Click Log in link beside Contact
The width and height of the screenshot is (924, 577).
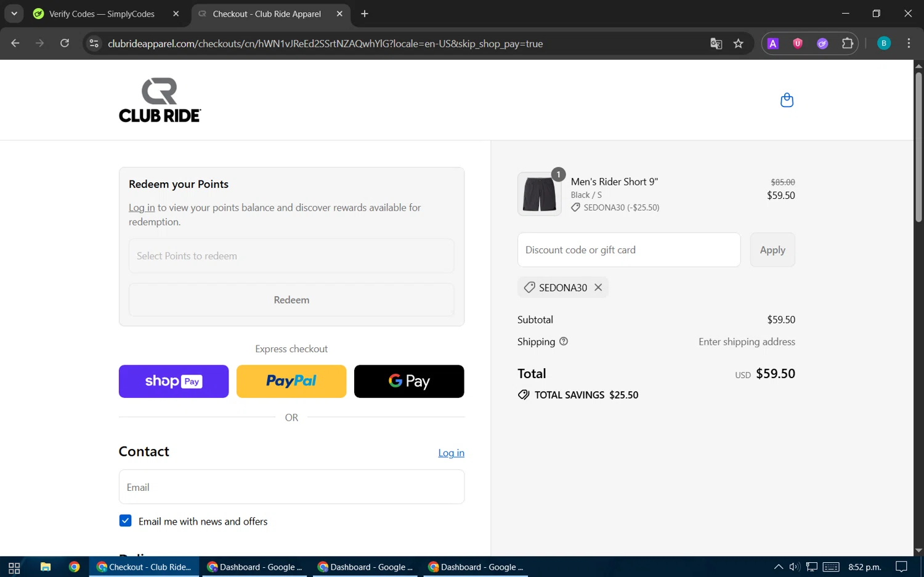pyautogui.click(x=451, y=453)
